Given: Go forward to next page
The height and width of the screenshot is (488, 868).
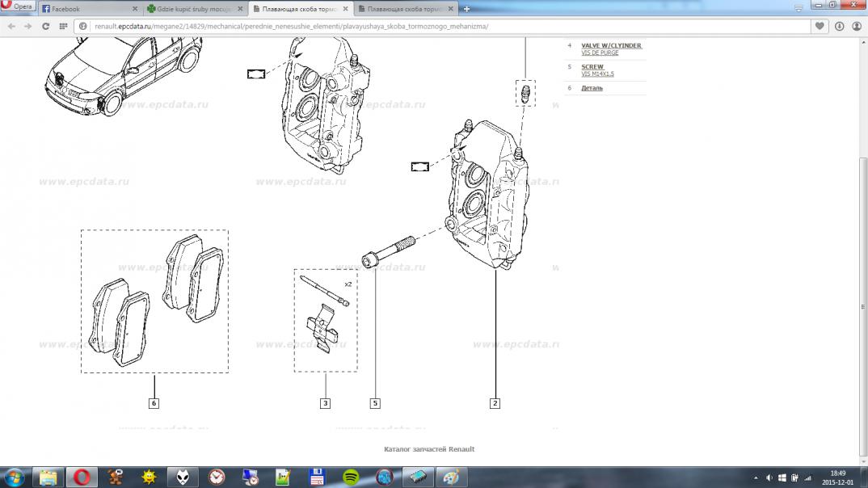Looking at the screenshot, I should [x=27, y=26].
